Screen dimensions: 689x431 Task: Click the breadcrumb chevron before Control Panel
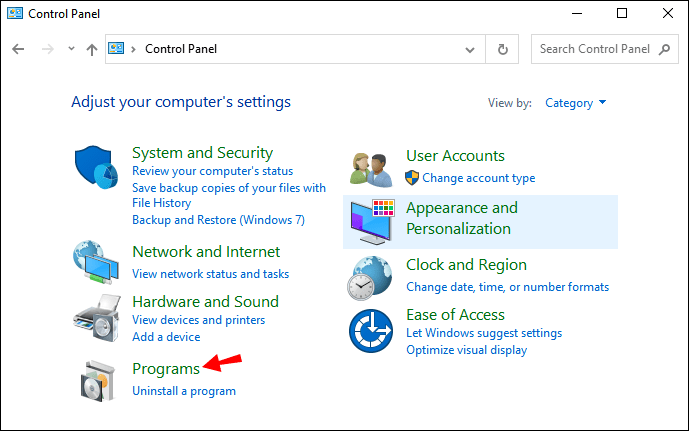point(133,49)
